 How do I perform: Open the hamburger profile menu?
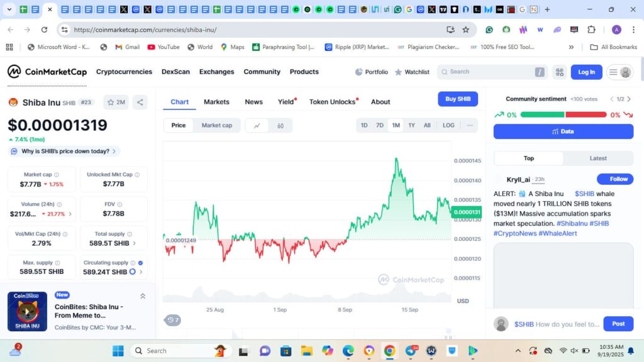pos(619,72)
